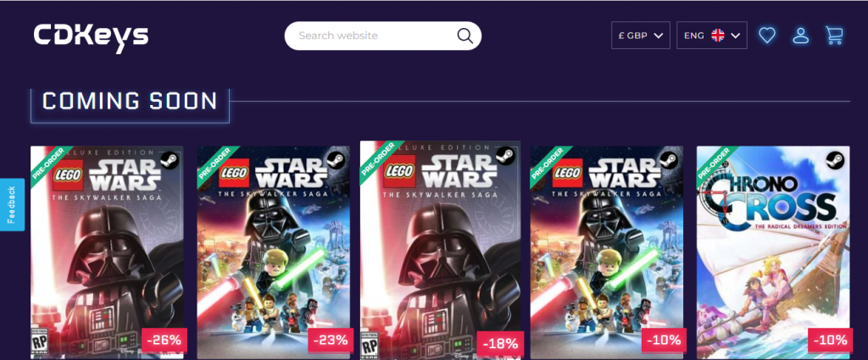868x360 pixels.
Task: Click the Coming Soon heading
Action: (130, 102)
